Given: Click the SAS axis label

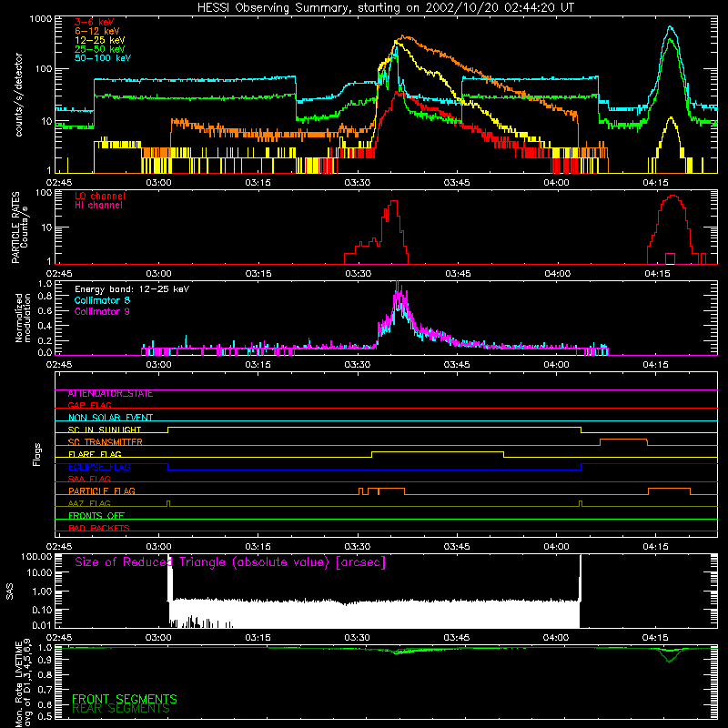Looking at the screenshot, I should (9, 591).
